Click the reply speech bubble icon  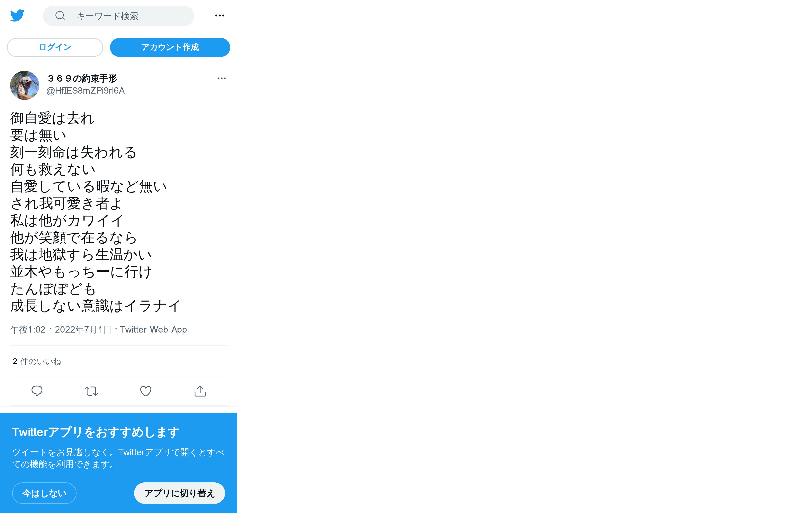click(x=37, y=391)
